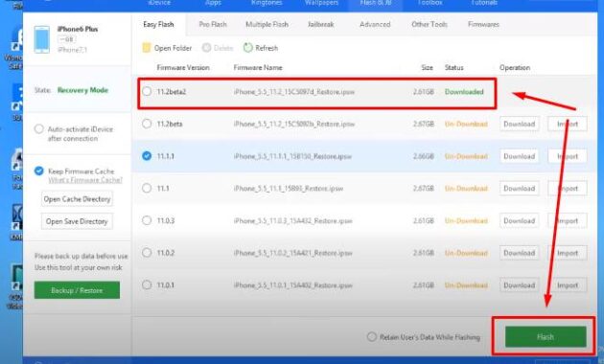This screenshot has width=604, height=364.
Task: Switch to the Easy Flash tab
Action: pyautogui.click(x=158, y=24)
